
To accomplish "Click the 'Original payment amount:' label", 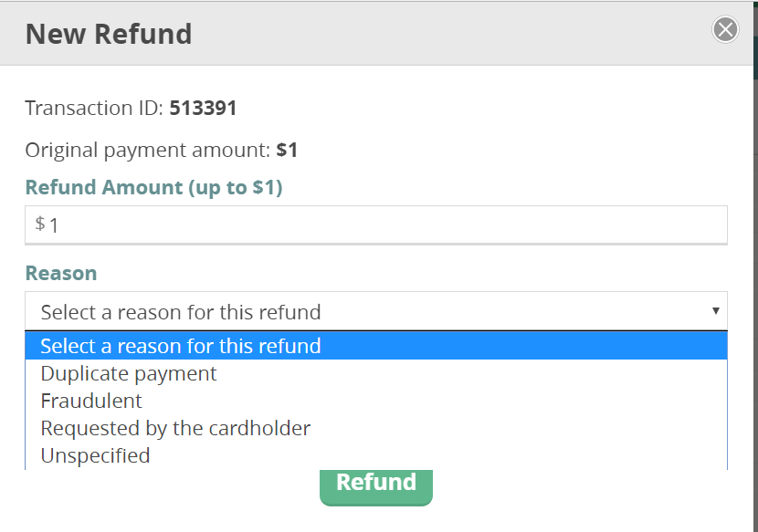I will 147,150.
